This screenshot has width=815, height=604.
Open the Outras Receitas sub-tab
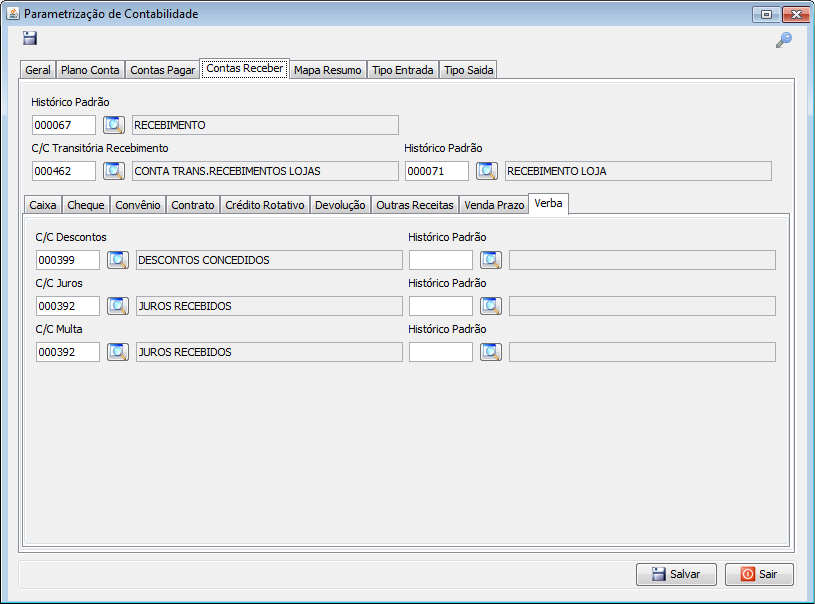point(415,205)
